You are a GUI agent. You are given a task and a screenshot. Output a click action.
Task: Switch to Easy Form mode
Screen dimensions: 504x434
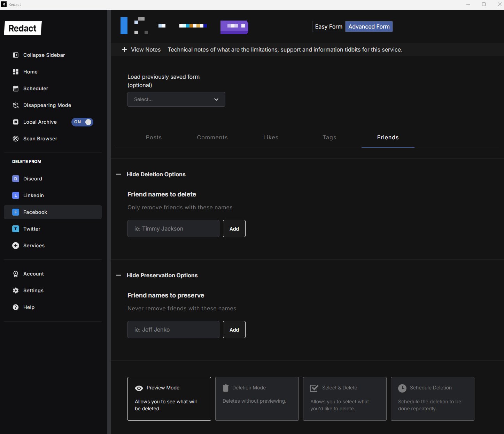pos(328,26)
